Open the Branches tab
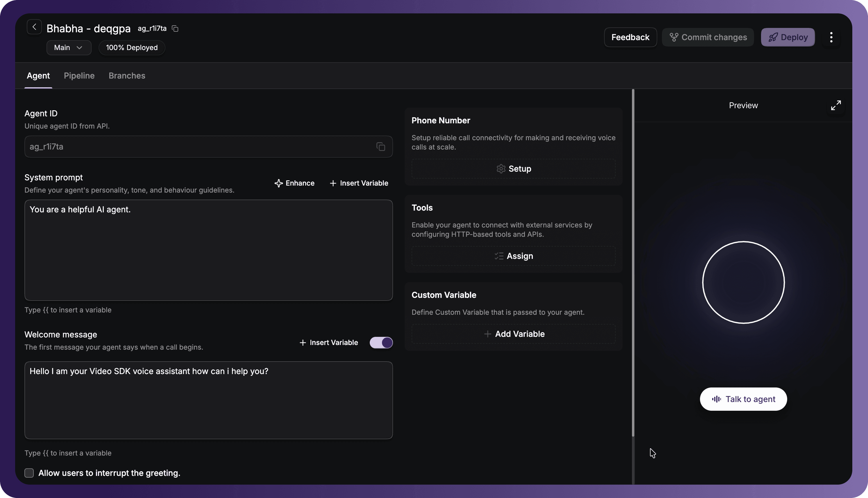The width and height of the screenshot is (868, 498). click(127, 76)
